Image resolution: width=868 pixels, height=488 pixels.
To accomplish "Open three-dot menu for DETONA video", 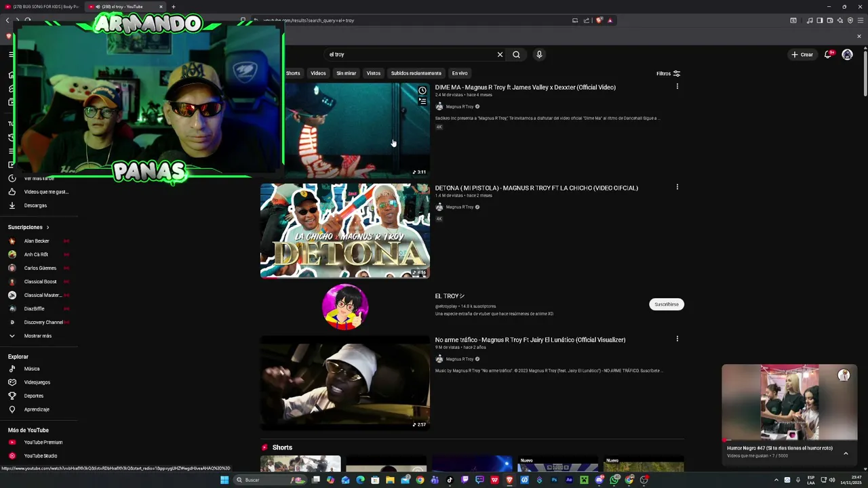I will click(677, 187).
